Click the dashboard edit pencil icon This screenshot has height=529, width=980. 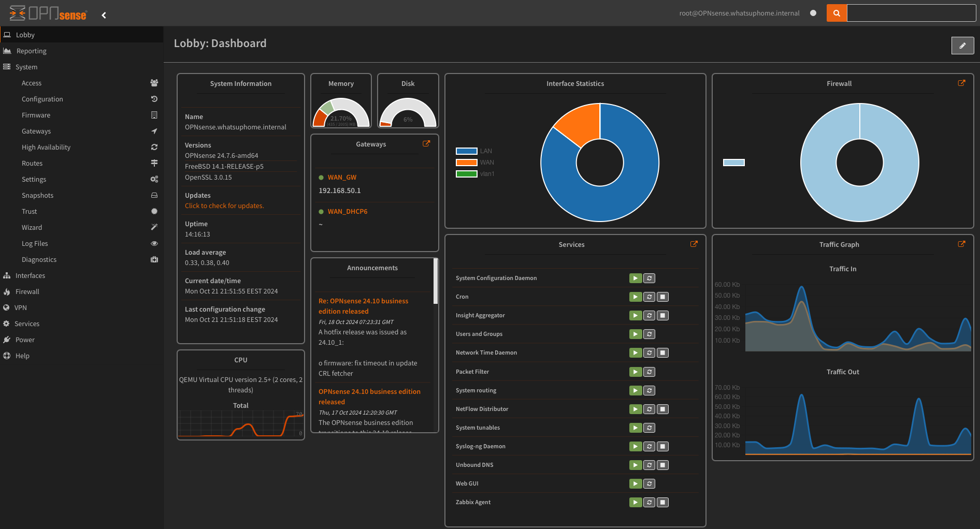pyautogui.click(x=962, y=46)
